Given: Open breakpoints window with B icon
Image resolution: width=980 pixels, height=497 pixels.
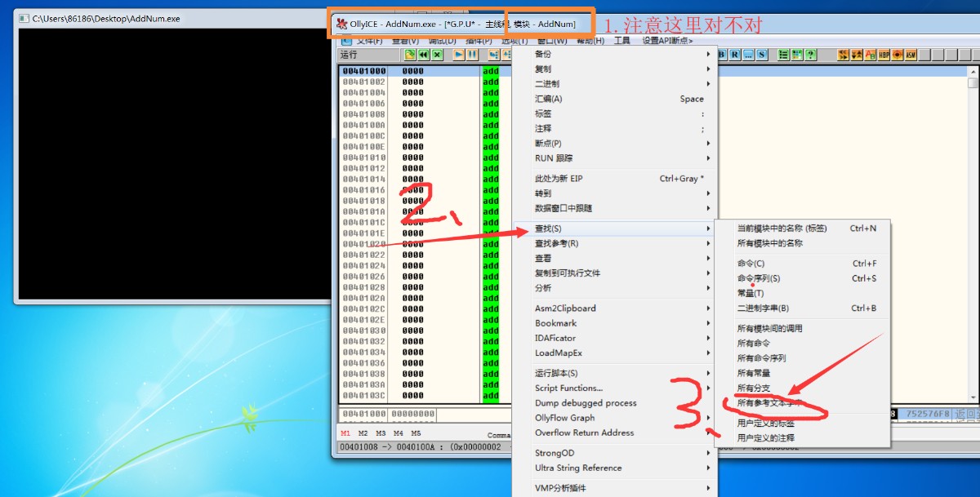Looking at the screenshot, I should point(723,55).
